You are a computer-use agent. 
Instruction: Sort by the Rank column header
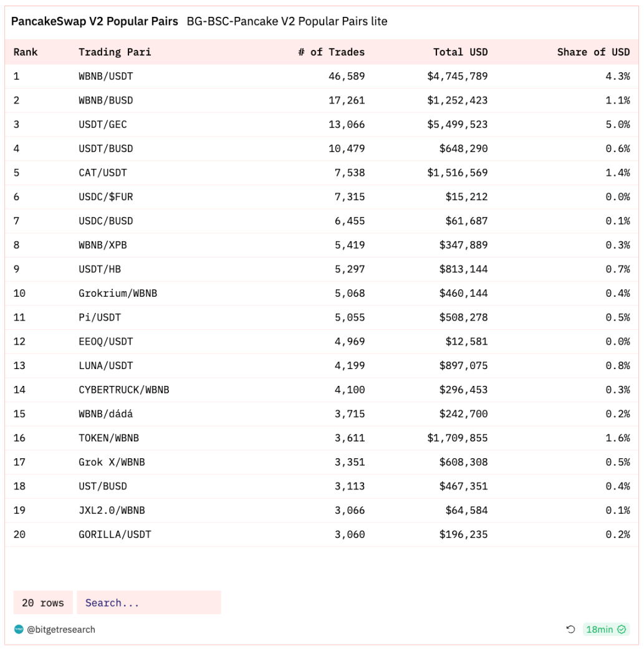click(26, 52)
